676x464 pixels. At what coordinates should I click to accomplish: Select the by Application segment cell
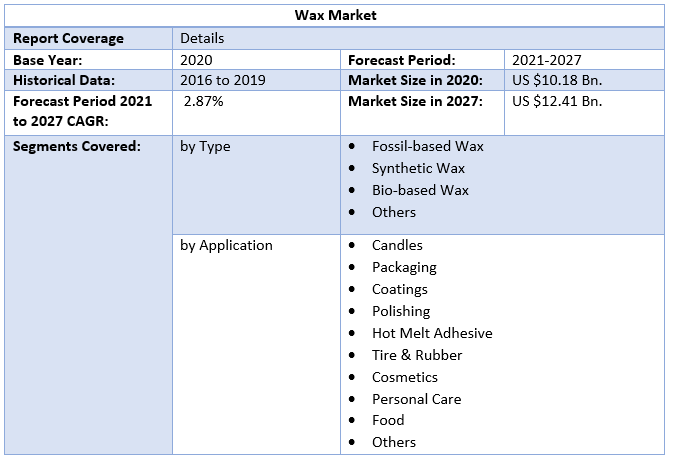226,245
